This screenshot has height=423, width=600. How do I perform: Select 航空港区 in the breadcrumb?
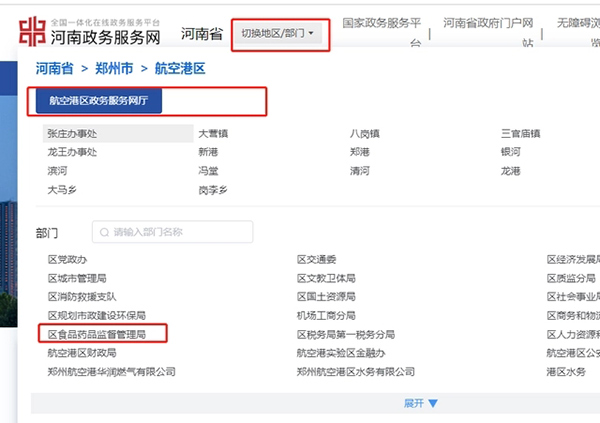pyautogui.click(x=179, y=69)
